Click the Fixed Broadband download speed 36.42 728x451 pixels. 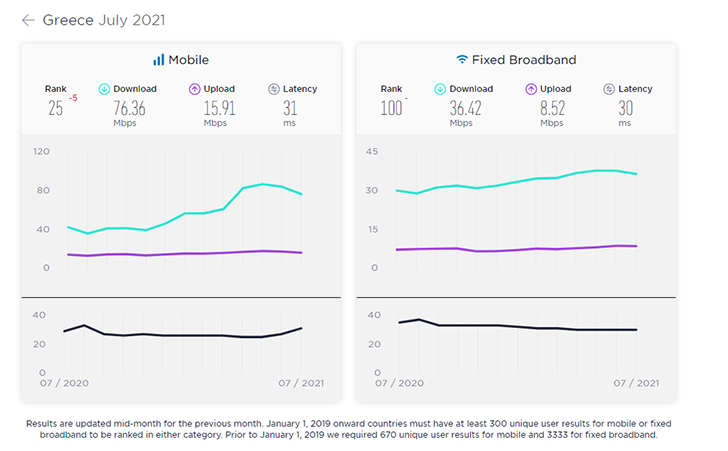[x=465, y=108]
